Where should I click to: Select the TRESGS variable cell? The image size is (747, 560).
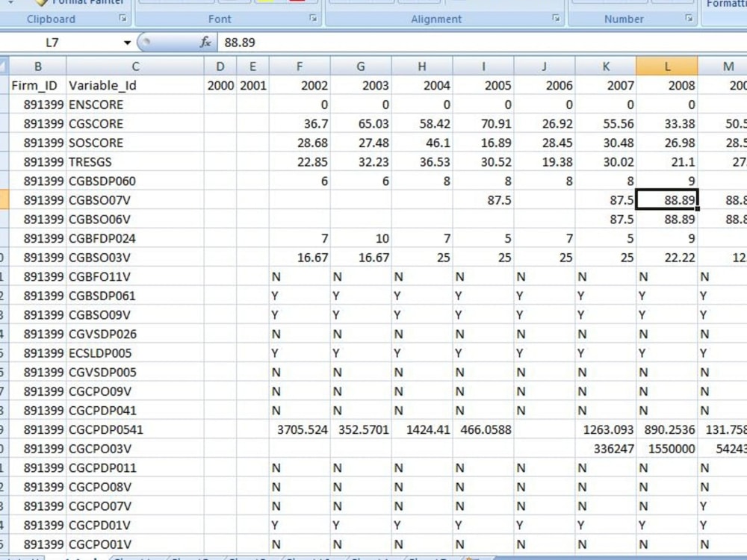[x=135, y=161]
